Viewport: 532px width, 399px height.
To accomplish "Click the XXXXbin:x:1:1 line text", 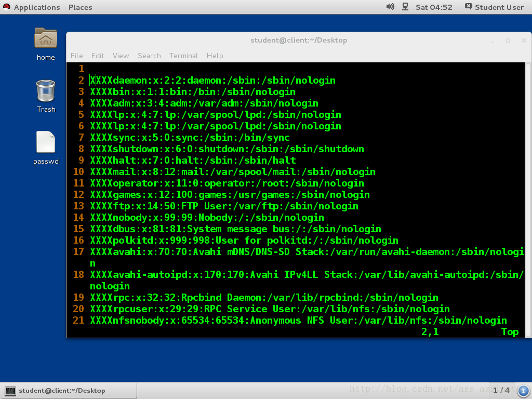I will (193, 92).
